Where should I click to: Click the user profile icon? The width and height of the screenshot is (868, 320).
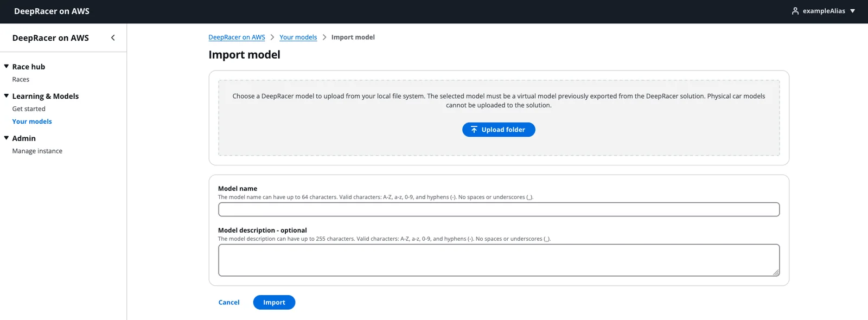click(x=795, y=11)
